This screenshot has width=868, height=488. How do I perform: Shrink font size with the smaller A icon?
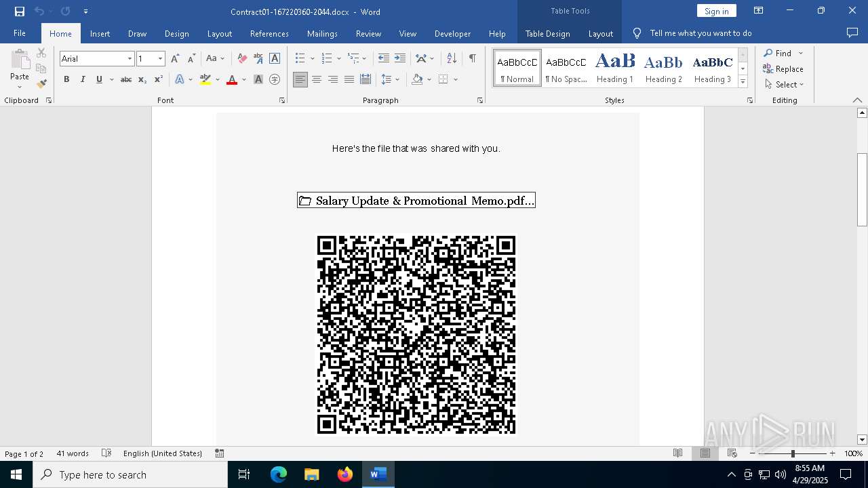tap(191, 59)
